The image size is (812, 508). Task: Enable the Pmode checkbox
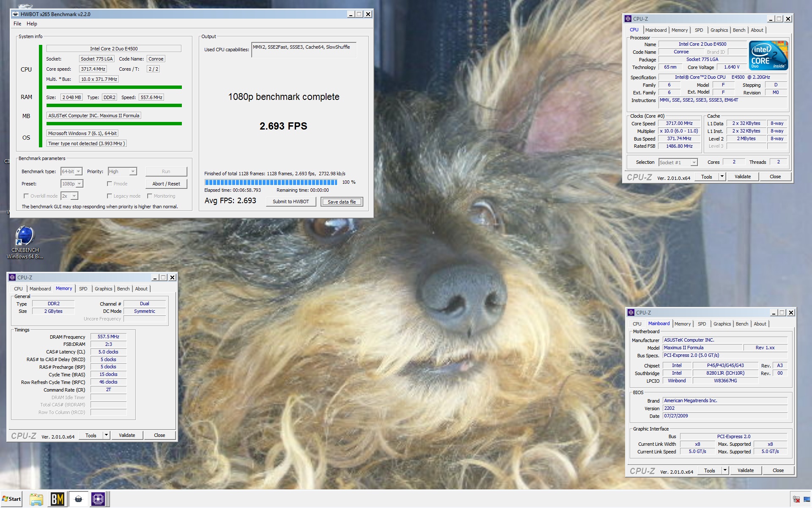110,184
